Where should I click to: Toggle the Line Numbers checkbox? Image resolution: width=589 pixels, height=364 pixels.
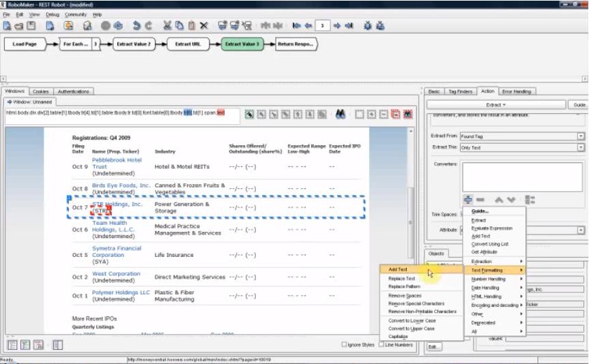382,344
